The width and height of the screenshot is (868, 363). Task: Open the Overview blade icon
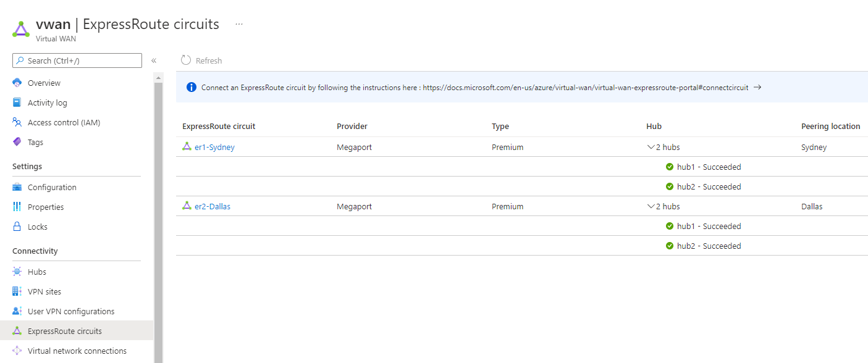pyautogui.click(x=17, y=82)
